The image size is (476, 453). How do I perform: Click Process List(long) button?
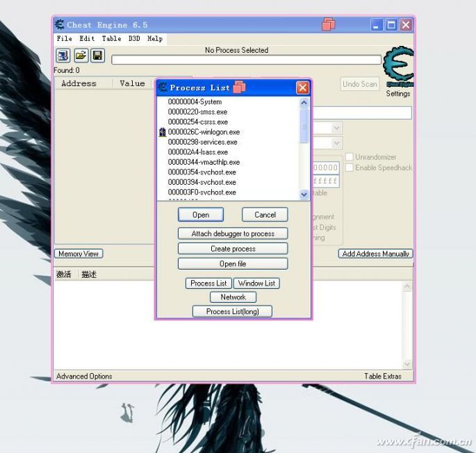click(232, 311)
